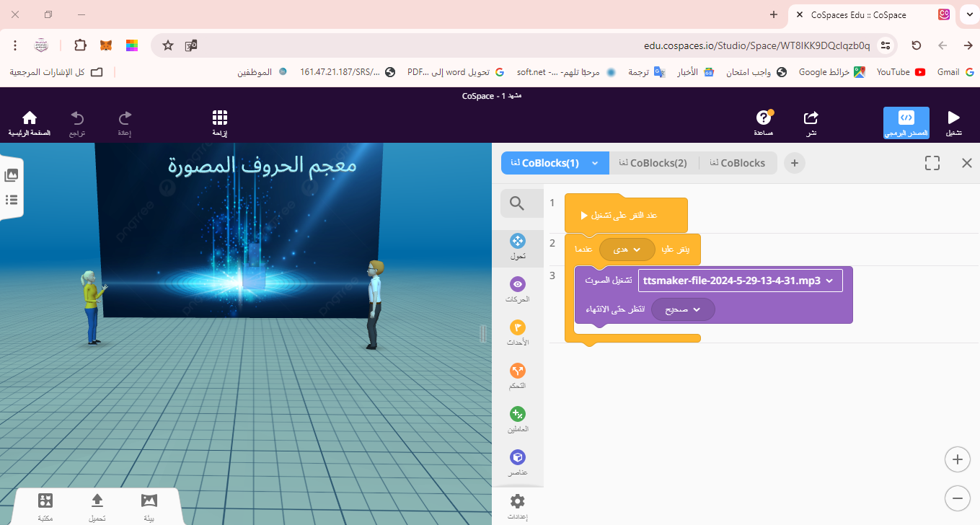Click the Undo (تراجع) arrow
Viewport: 980px width, 525px height.
[x=77, y=122]
